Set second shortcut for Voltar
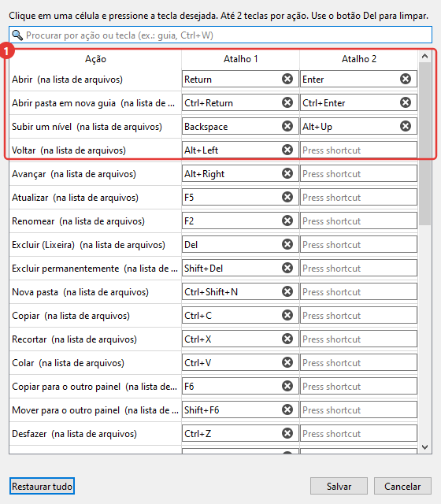Screen dimensions: 441x504 coord(358,150)
